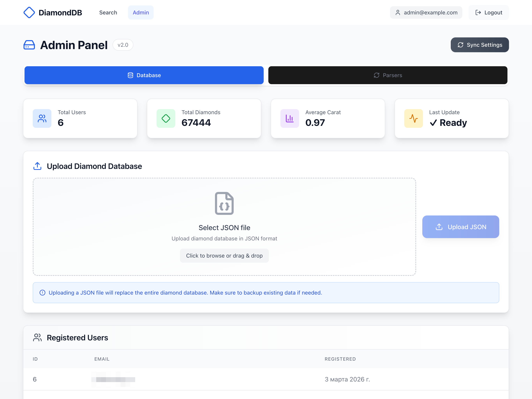Click the Admin Panel drive icon
The image size is (532, 399).
[29, 45]
